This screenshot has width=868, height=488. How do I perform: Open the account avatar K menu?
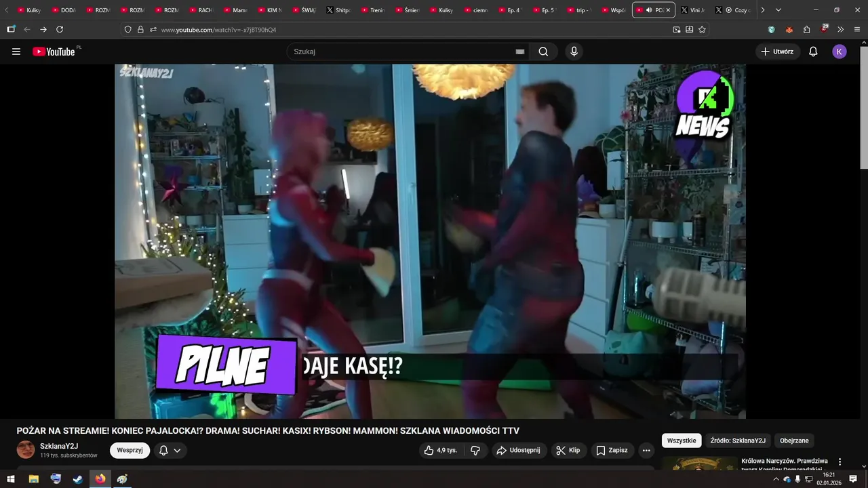840,52
